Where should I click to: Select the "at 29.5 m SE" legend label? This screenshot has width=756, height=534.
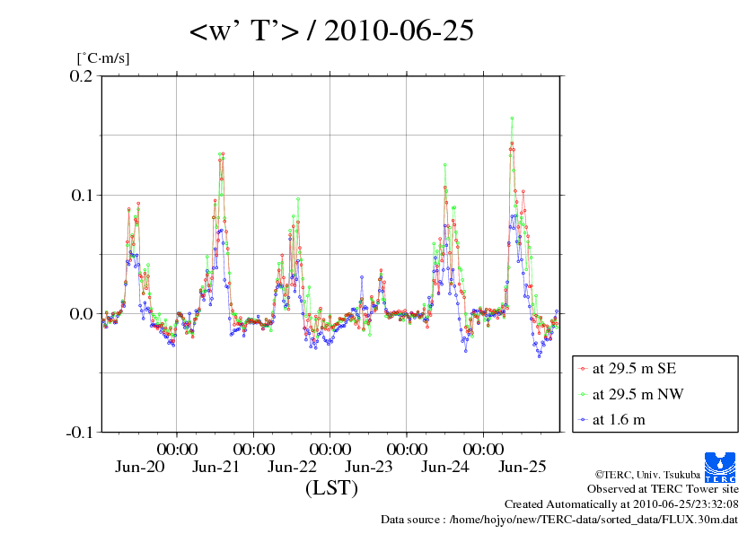pos(634,369)
